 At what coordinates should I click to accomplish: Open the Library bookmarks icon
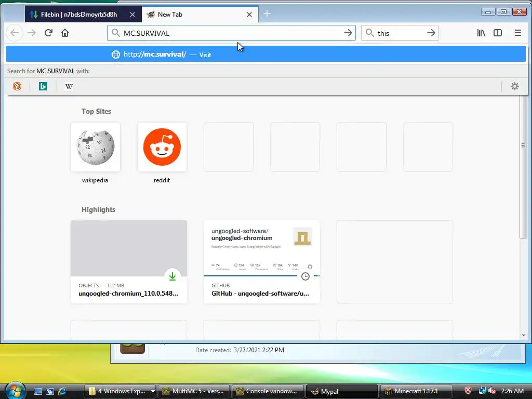[481, 33]
